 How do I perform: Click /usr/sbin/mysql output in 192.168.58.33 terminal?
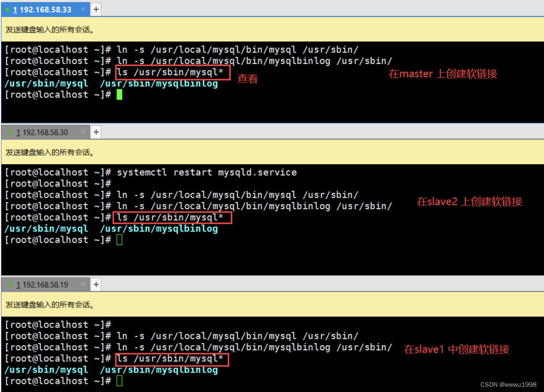click(x=46, y=83)
